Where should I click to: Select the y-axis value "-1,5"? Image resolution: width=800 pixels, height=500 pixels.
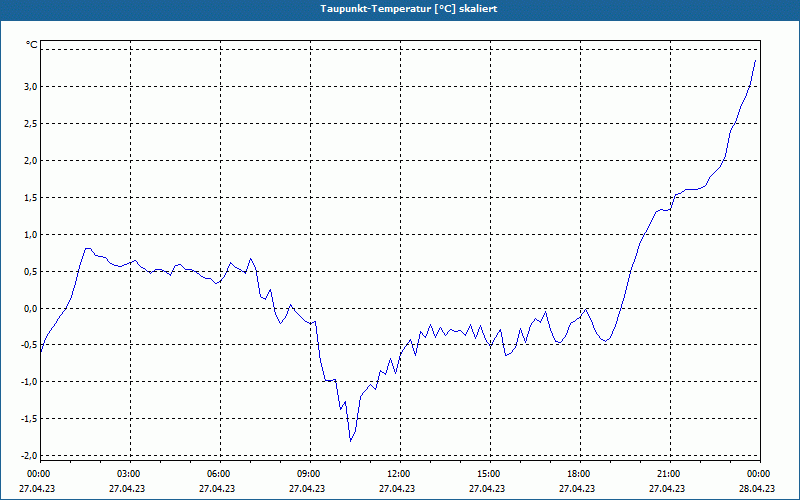click(x=30, y=418)
